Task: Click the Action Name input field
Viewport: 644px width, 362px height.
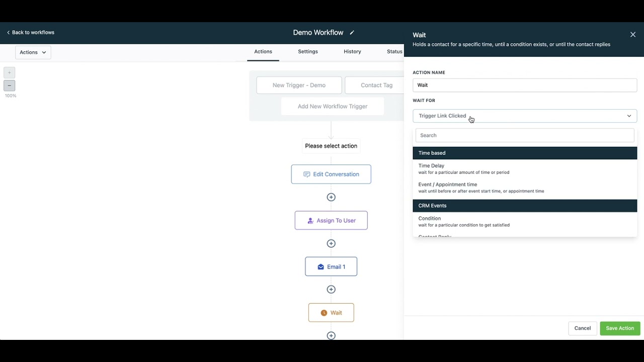Action: [x=525, y=85]
